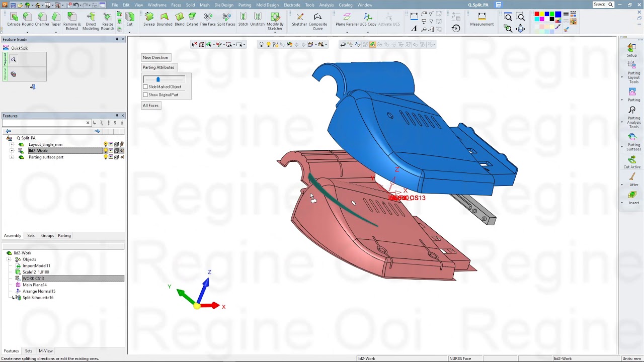Select the Blend face tool
This screenshot has height=362, width=644.
[179, 20]
